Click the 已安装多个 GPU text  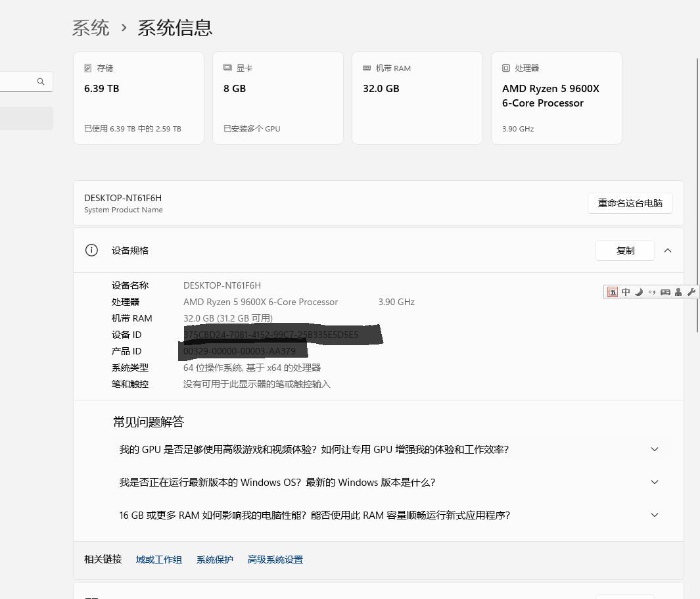point(252,129)
